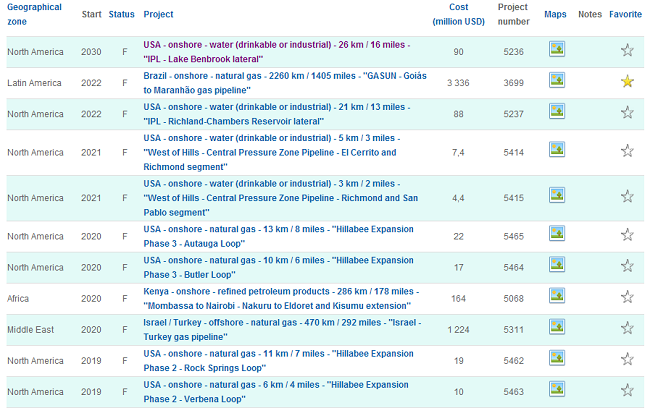This screenshot has height=408, width=650.
Task: Favorite the Richland-Chambers Reservoir project
Action: 627,112
